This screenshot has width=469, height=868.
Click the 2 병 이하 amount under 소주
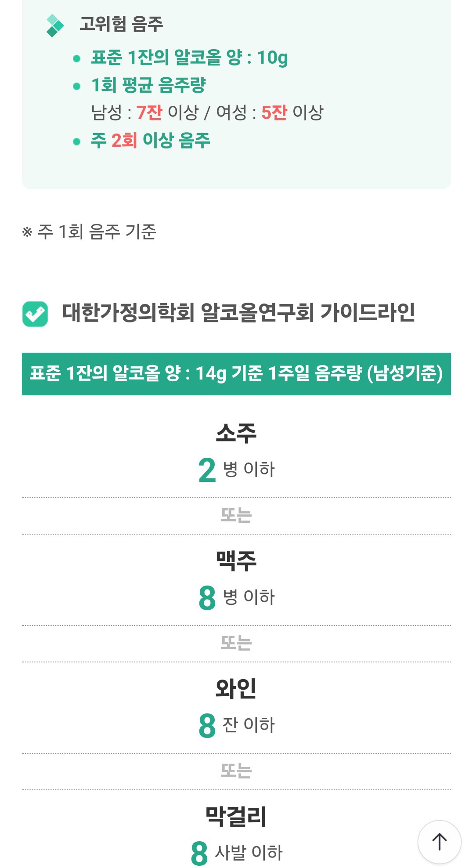tap(236, 470)
